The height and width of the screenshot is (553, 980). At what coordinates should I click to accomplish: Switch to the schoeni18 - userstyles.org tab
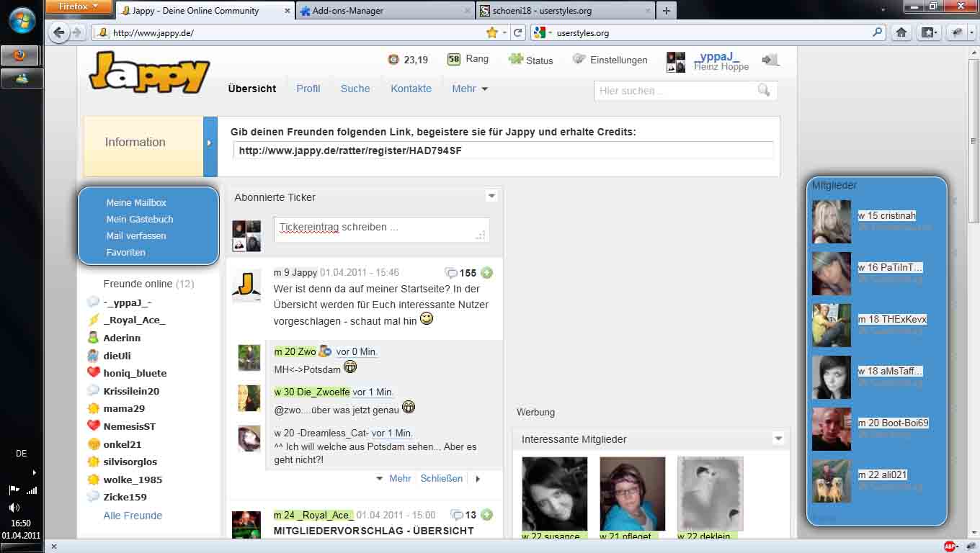point(565,11)
